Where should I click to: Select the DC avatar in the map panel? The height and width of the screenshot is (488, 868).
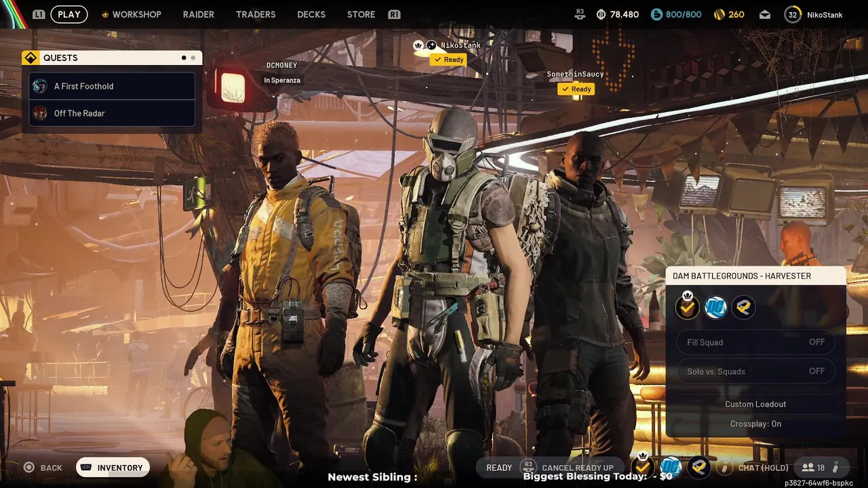tap(715, 308)
